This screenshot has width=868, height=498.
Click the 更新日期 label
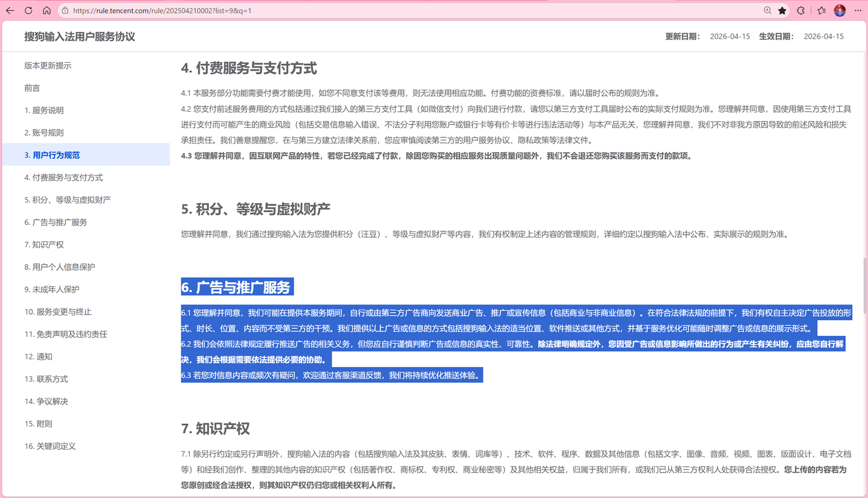click(682, 36)
